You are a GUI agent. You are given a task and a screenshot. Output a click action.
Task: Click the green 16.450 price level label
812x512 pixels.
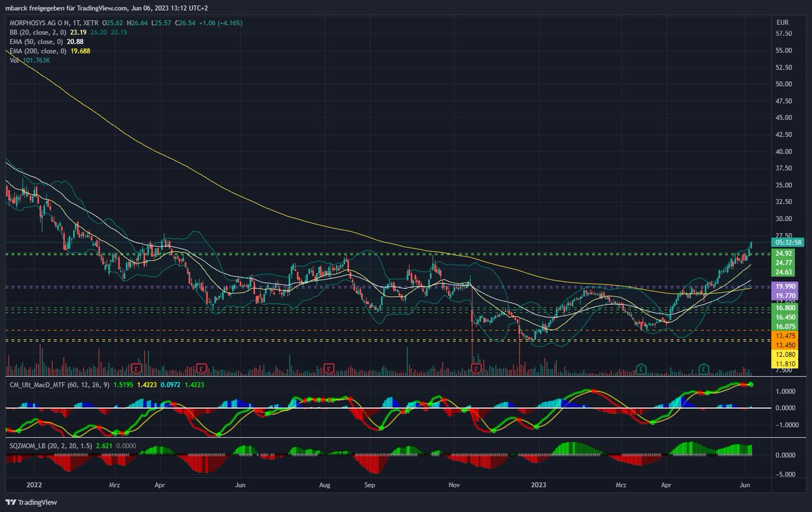(x=786, y=316)
